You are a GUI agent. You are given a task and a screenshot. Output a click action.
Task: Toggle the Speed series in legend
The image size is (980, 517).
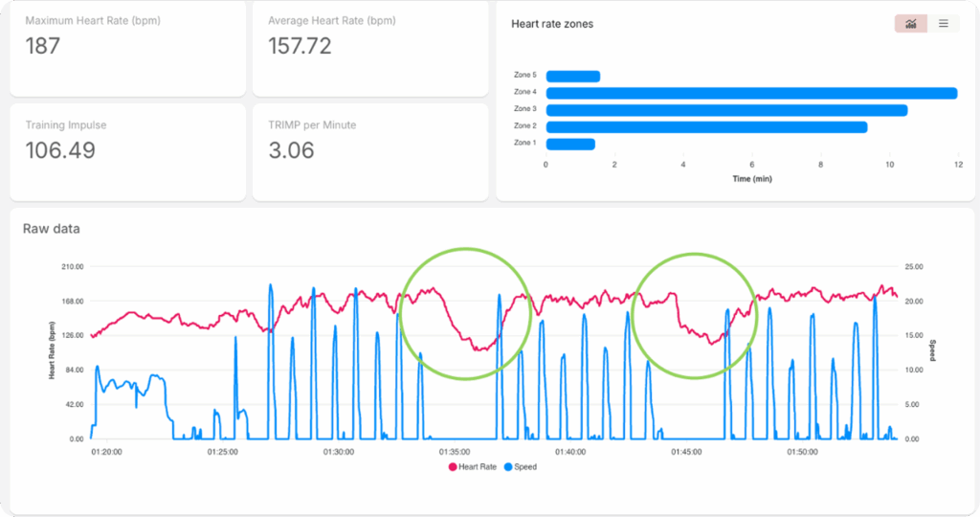pos(521,467)
